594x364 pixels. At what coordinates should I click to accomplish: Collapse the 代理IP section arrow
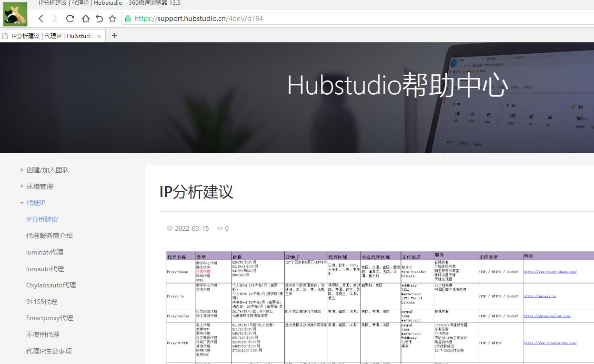click(22, 203)
